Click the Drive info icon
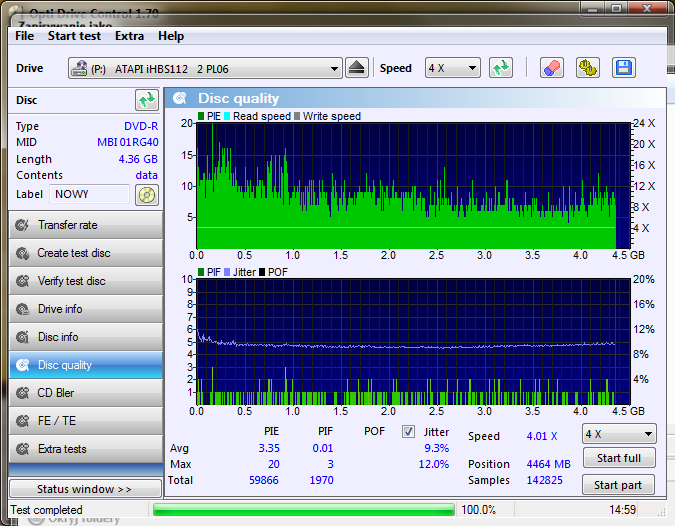This screenshot has height=526, width=675. [22, 309]
